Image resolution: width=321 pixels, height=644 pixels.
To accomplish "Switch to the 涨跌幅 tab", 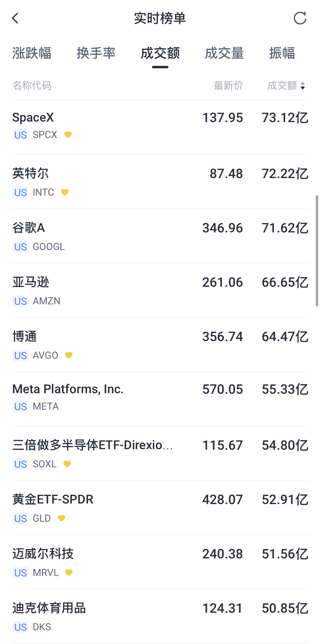I will [x=32, y=53].
